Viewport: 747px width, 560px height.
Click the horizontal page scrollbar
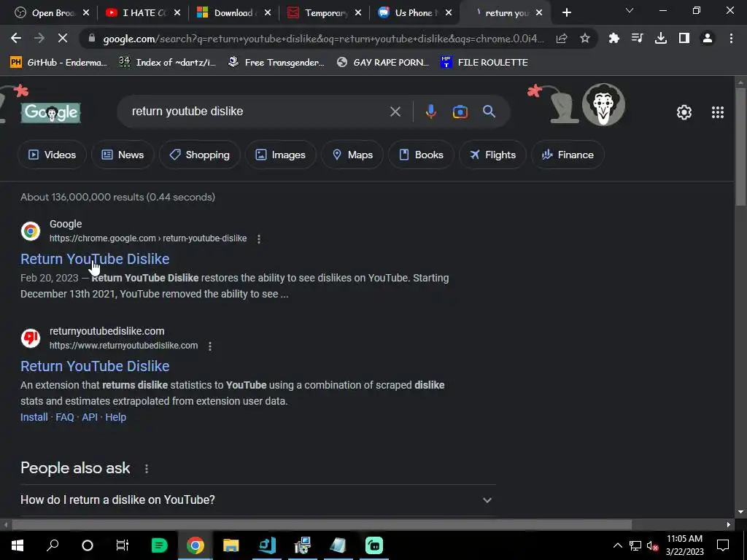(322, 525)
